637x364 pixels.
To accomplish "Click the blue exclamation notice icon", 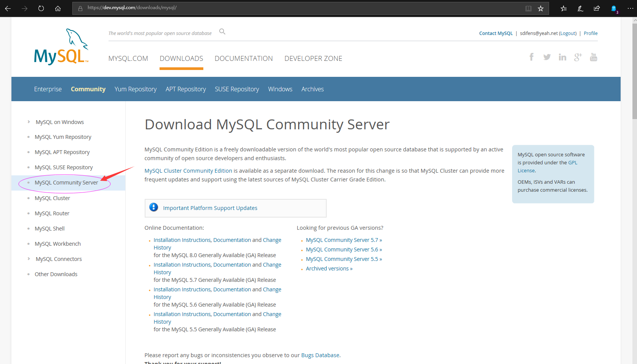I will click(x=154, y=207).
